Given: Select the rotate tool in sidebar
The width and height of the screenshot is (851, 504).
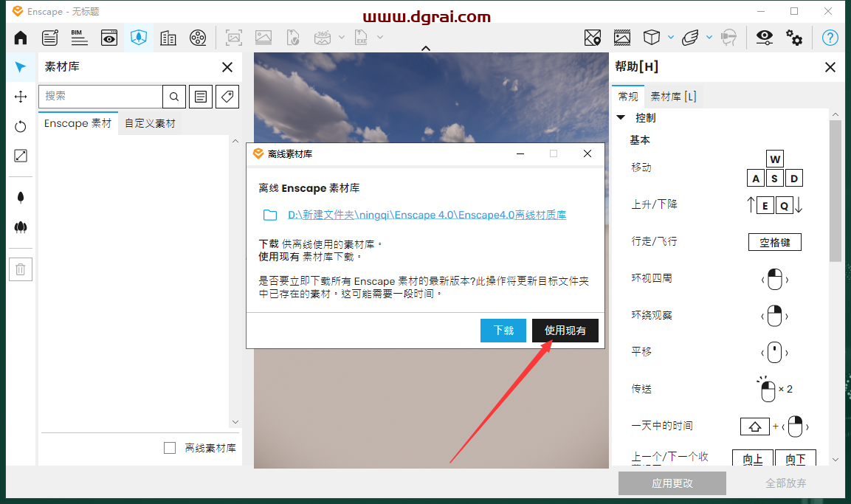Looking at the screenshot, I should click(x=21, y=126).
